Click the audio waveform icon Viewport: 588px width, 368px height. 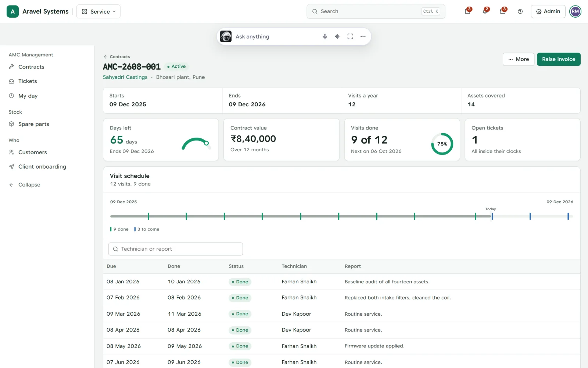coord(337,36)
